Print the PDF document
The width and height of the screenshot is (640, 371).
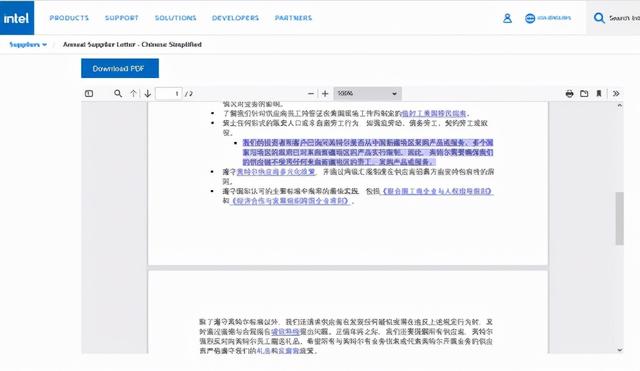[569, 93]
